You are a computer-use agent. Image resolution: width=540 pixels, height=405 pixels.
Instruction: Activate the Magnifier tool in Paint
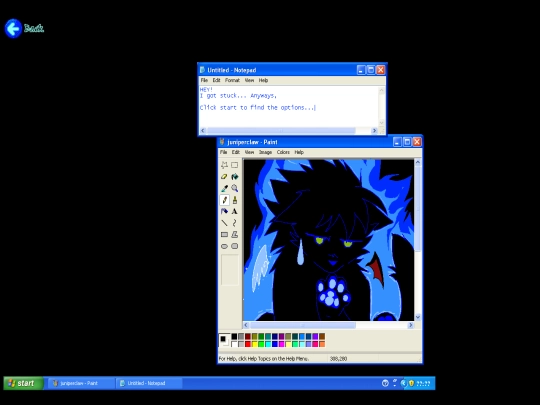coord(235,188)
